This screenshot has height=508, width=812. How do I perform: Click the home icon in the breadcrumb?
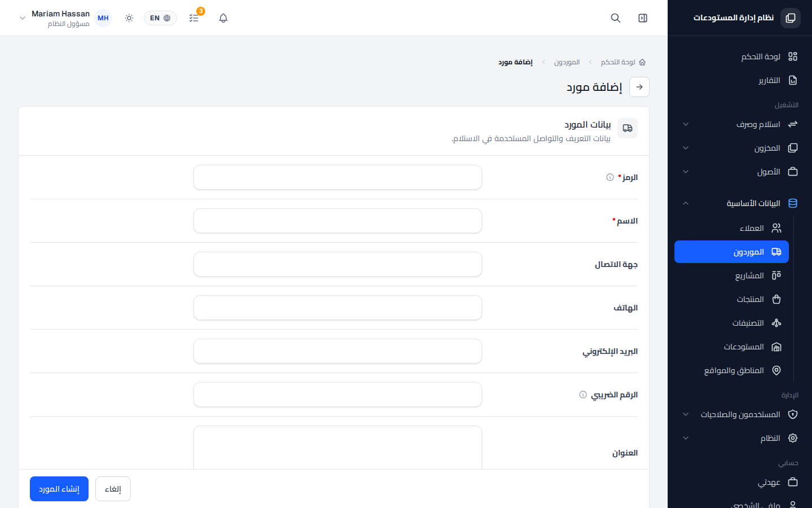coord(642,62)
